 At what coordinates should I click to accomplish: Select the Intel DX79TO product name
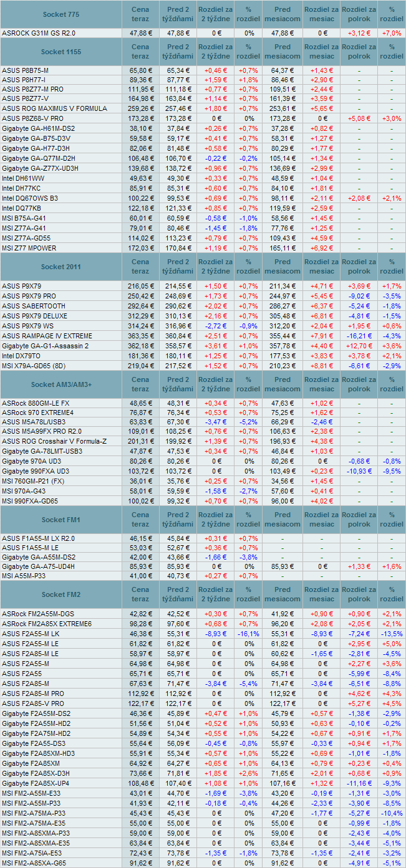(x=23, y=356)
